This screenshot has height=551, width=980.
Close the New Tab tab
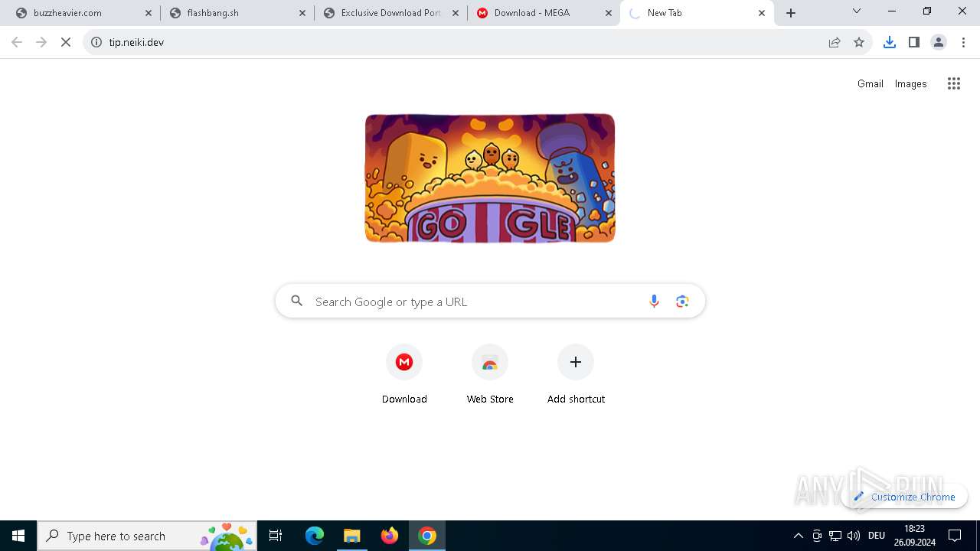(762, 13)
